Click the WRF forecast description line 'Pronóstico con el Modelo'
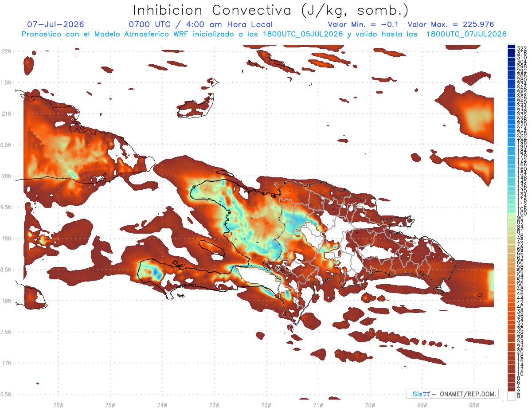532x411 pixels. click(x=264, y=34)
